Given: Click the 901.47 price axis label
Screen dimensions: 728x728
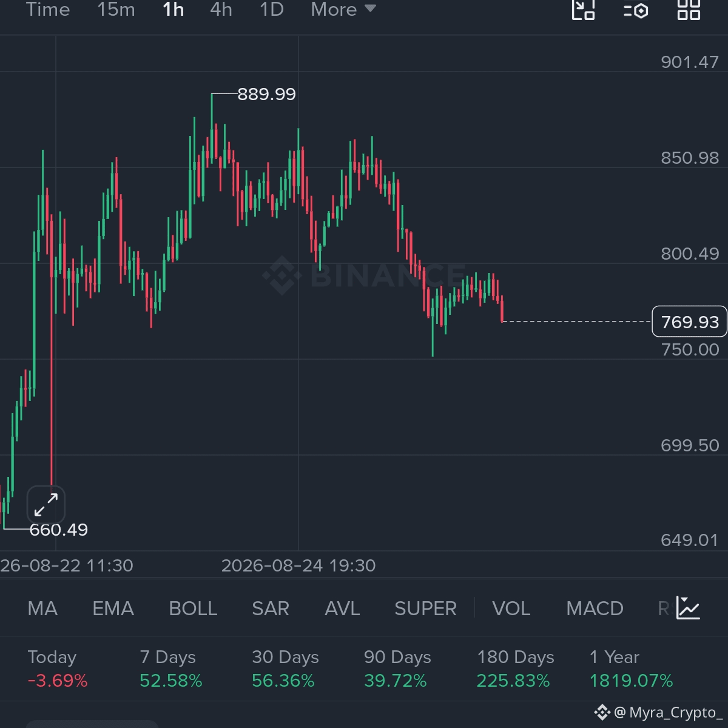Looking at the screenshot, I should tap(690, 62).
